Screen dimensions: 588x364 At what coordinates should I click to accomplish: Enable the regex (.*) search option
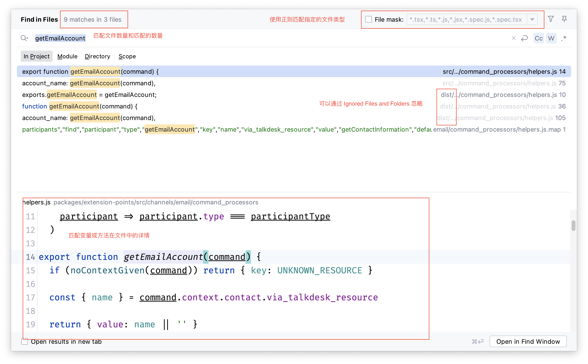pos(564,38)
